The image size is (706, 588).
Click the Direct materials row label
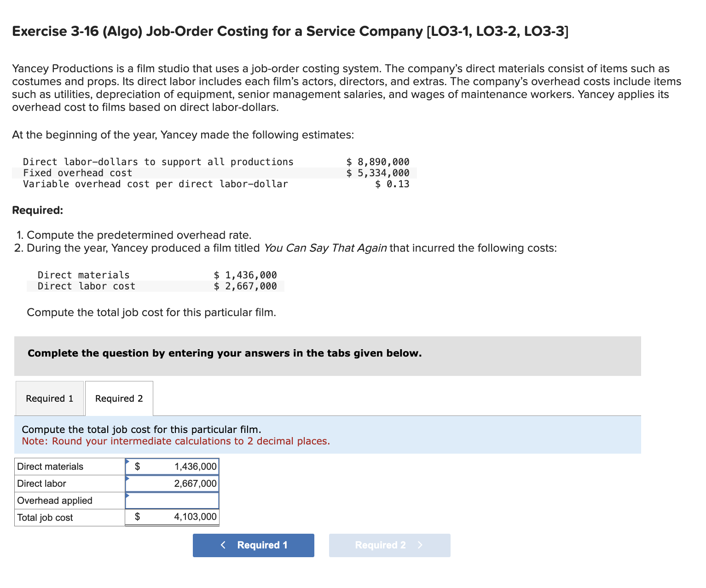point(50,466)
